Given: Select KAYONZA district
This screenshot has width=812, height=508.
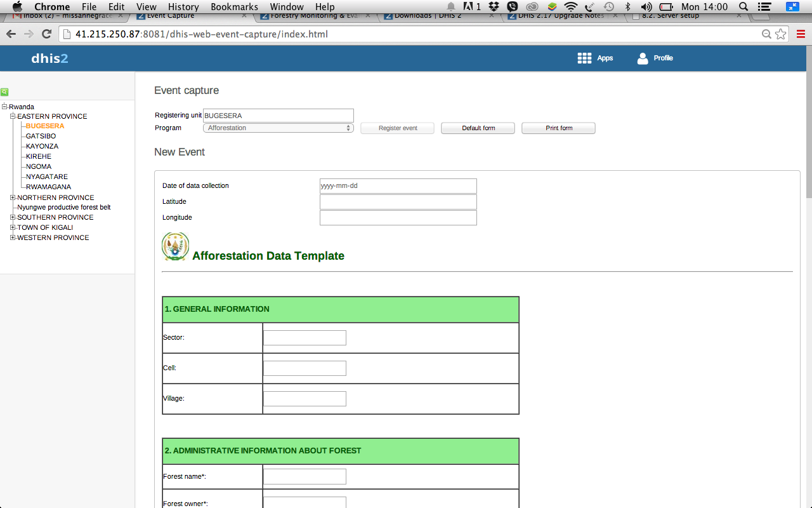Looking at the screenshot, I should coord(42,146).
